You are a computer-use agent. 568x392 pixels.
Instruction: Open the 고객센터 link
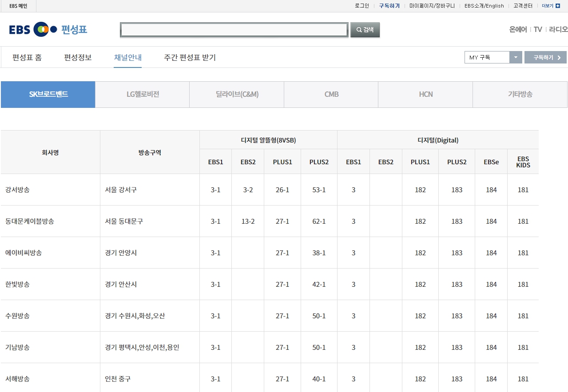pyautogui.click(x=523, y=6)
